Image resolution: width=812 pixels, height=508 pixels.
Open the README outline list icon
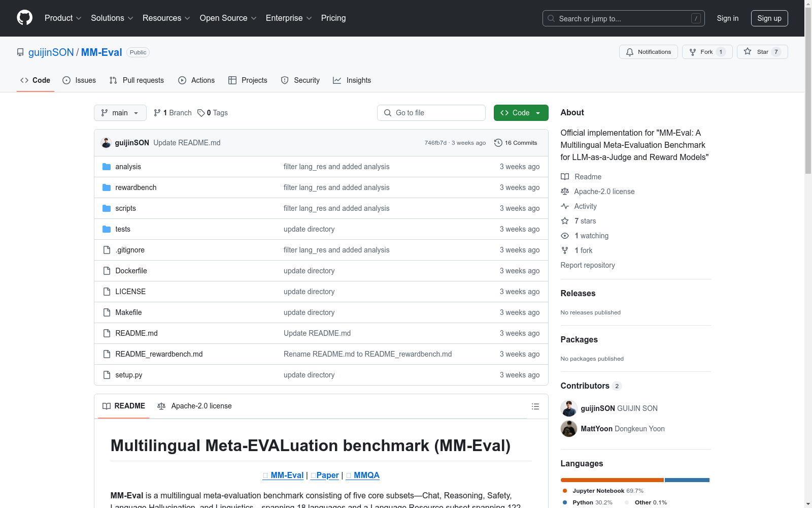point(535,406)
